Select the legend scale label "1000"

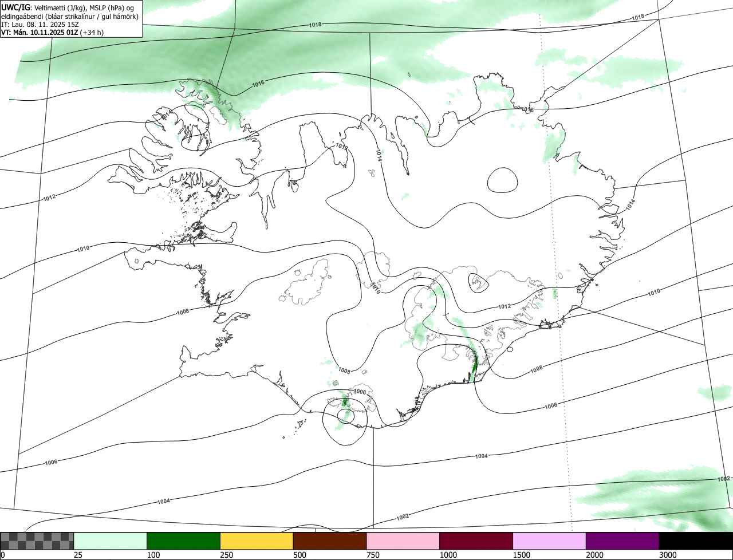click(x=448, y=555)
